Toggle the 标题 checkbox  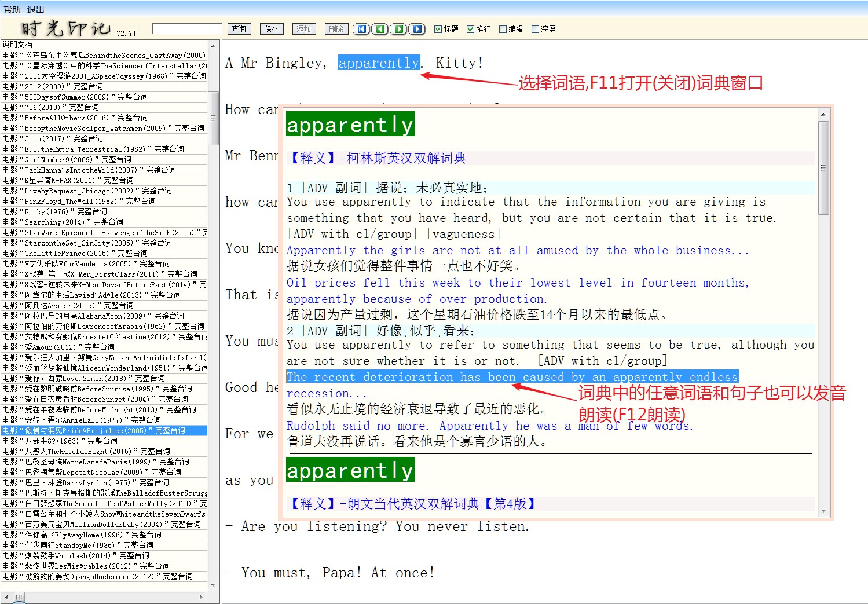pos(438,29)
